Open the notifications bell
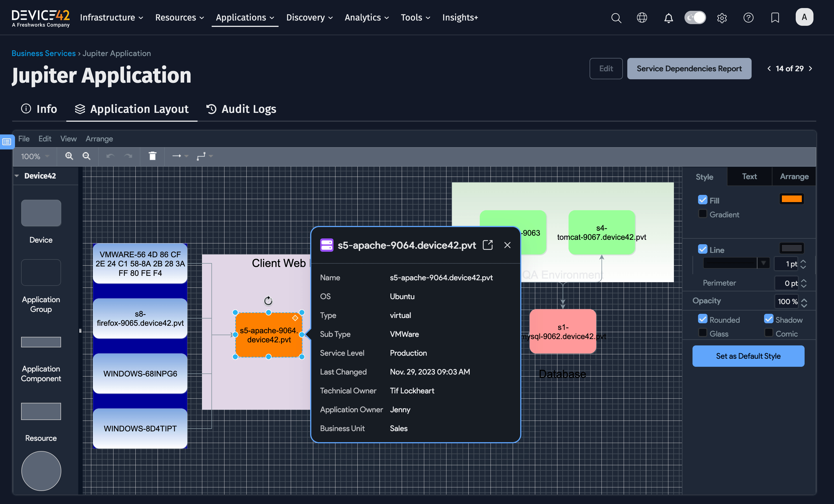Image resolution: width=834 pixels, height=504 pixels. coord(668,17)
